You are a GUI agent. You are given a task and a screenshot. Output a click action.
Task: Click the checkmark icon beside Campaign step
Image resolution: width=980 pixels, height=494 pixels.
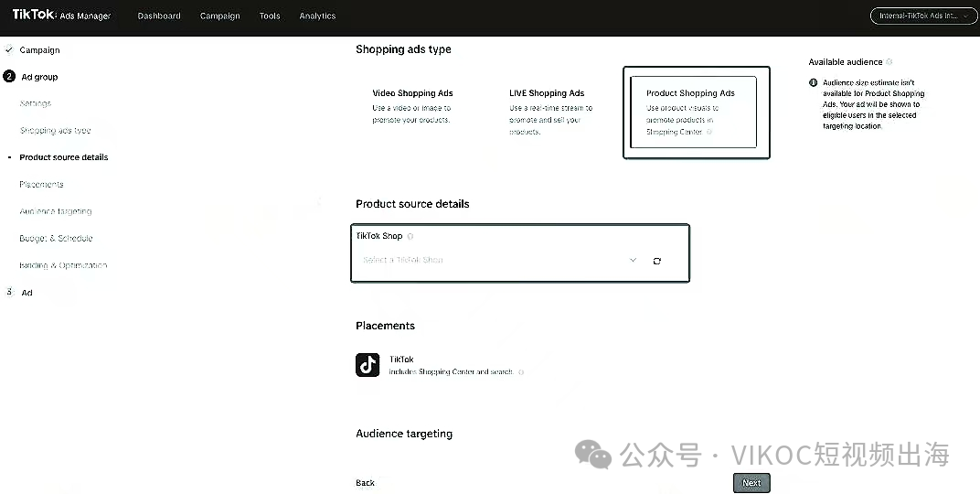coord(9,49)
